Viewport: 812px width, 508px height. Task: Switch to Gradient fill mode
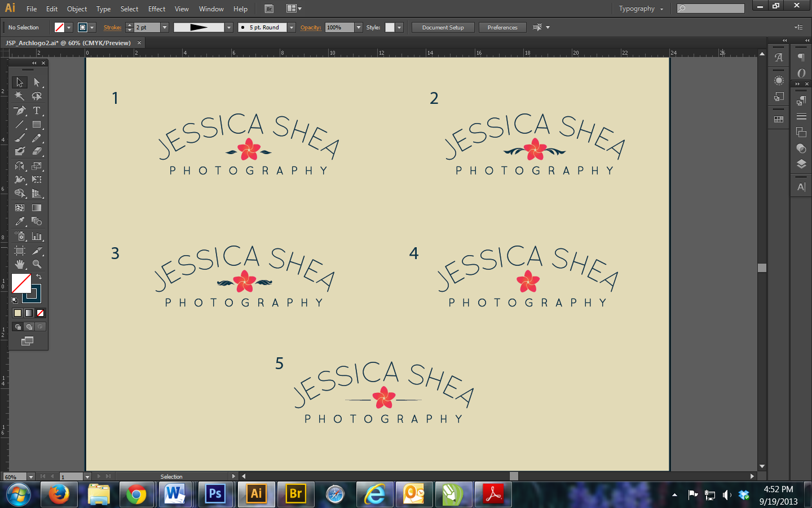tap(29, 313)
